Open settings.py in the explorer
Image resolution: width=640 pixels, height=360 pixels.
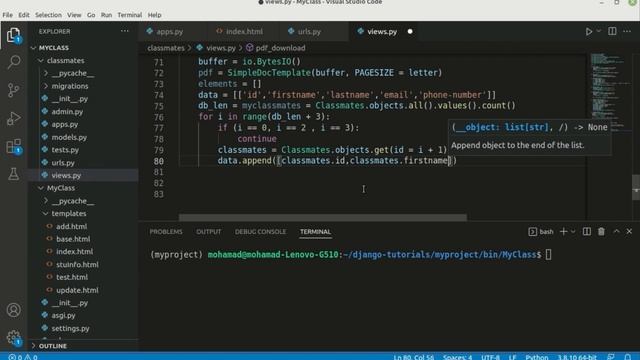(70, 328)
